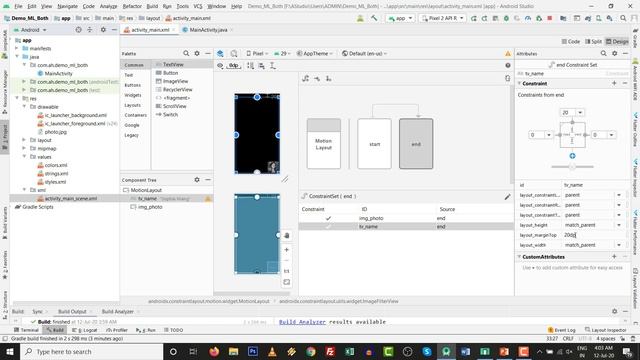The image size is (640, 360).
Task: Click the Make Project hammer icon
Action: (374, 18)
